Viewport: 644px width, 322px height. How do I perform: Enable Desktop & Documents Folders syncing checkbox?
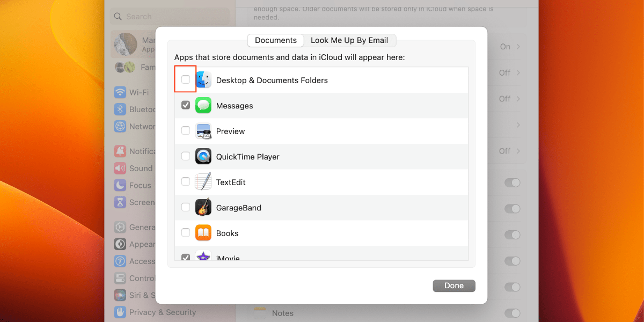[x=185, y=79]
